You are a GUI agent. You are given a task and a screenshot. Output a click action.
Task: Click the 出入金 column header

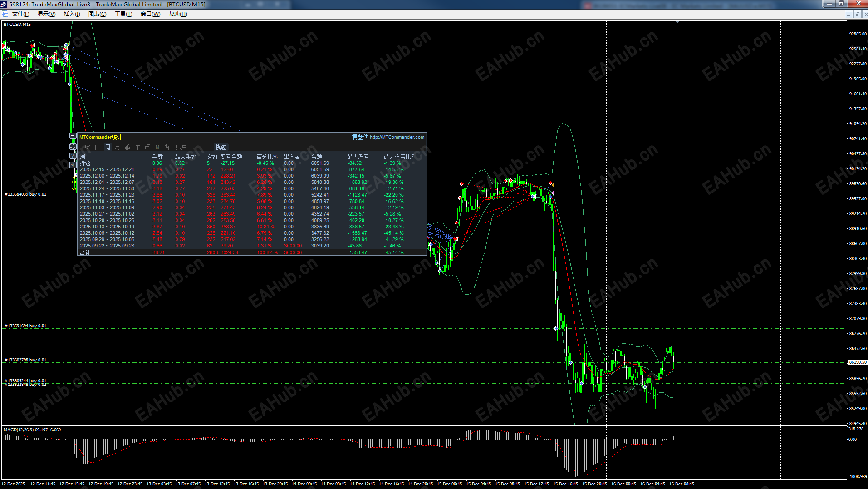[292, 157]
